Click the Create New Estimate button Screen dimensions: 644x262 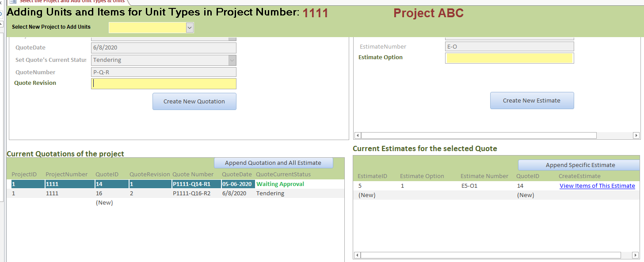[532, 100]
